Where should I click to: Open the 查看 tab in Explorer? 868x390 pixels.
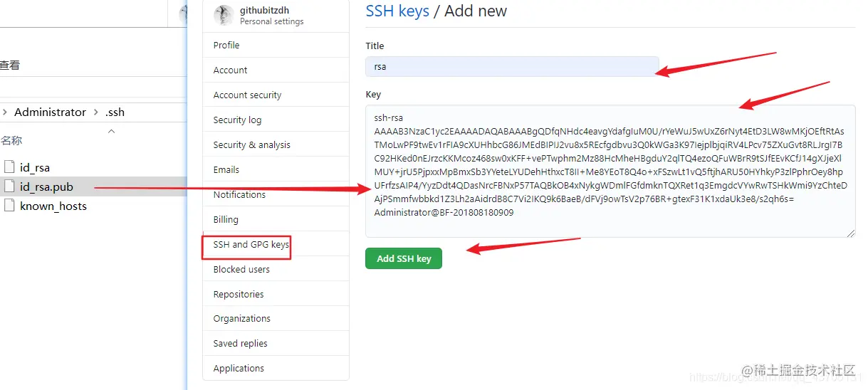pos(10,65)
